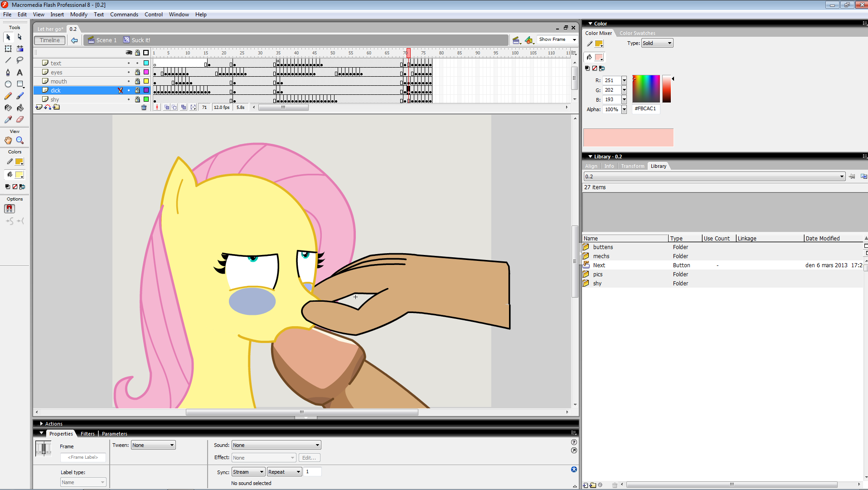Screen dimensions: 868x490
Task: Unlock the mouth layer
Action: [137, 81]
